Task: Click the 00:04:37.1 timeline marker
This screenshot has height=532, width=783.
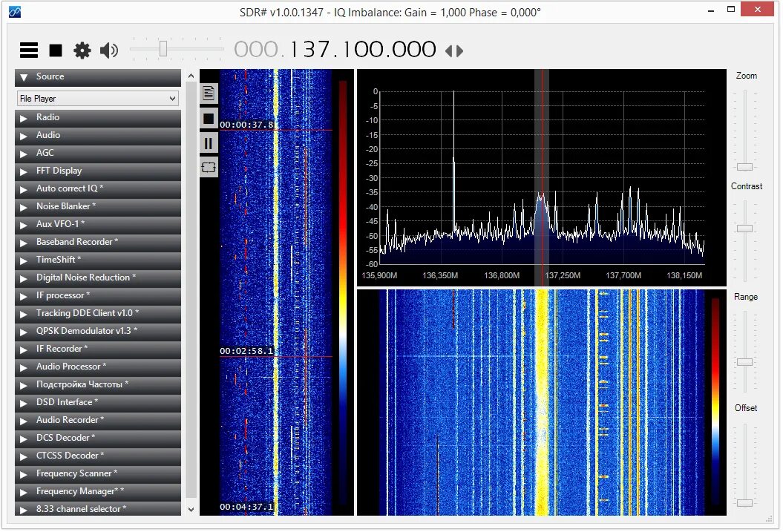Action: point(246,507)
